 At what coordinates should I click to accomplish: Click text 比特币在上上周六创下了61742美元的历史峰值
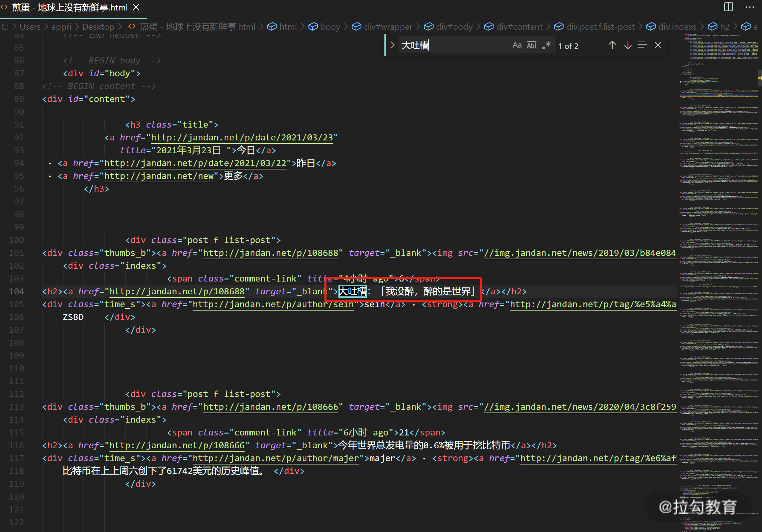coord(163,471)
